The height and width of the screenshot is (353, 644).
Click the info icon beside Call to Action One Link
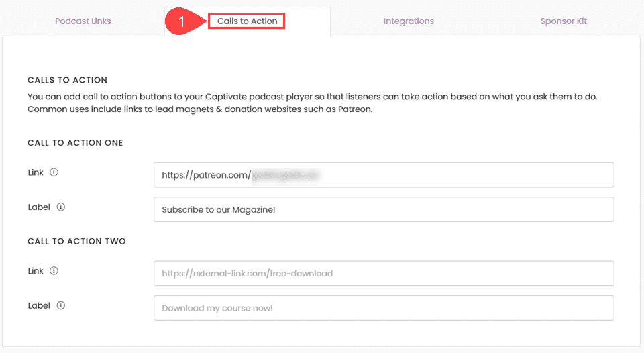tap(54, 172)
